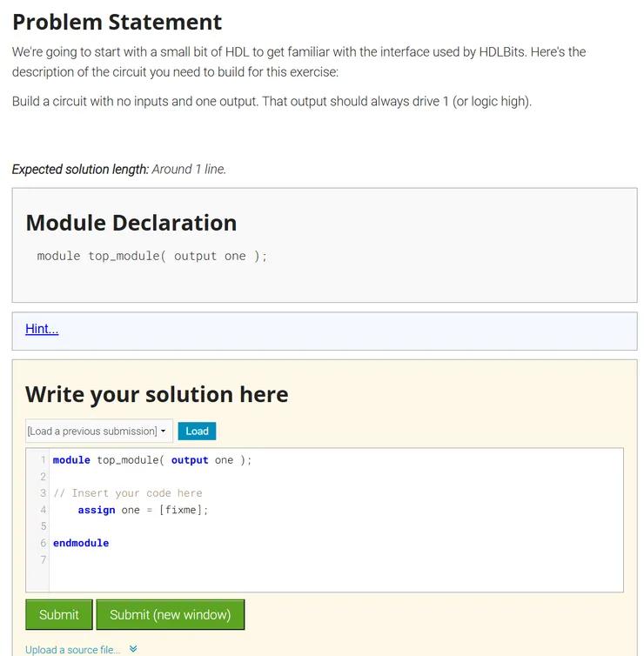Expand the double-chevron icon beside Upload
The image size is (644, 656).
[133, 649]
